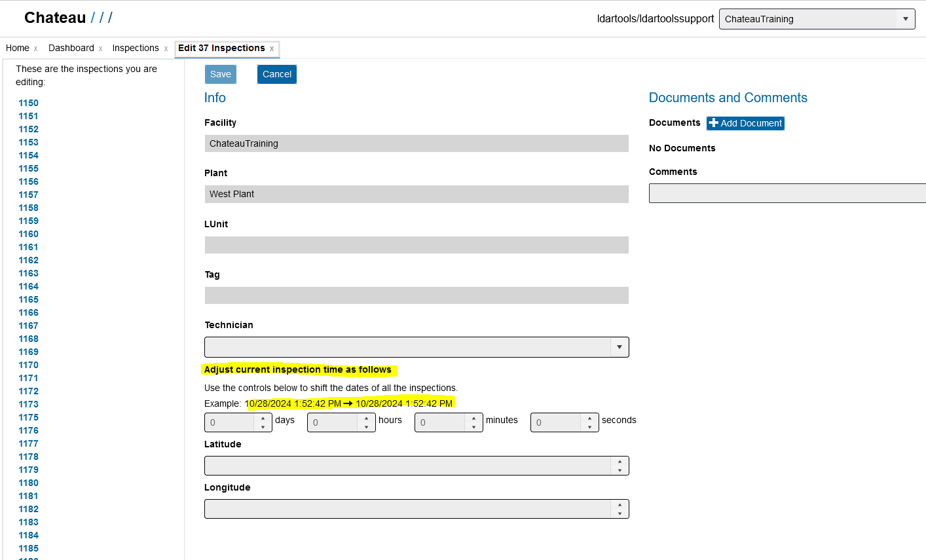Close the Dashboard tab with its x
926x560 pixels.
100,48
